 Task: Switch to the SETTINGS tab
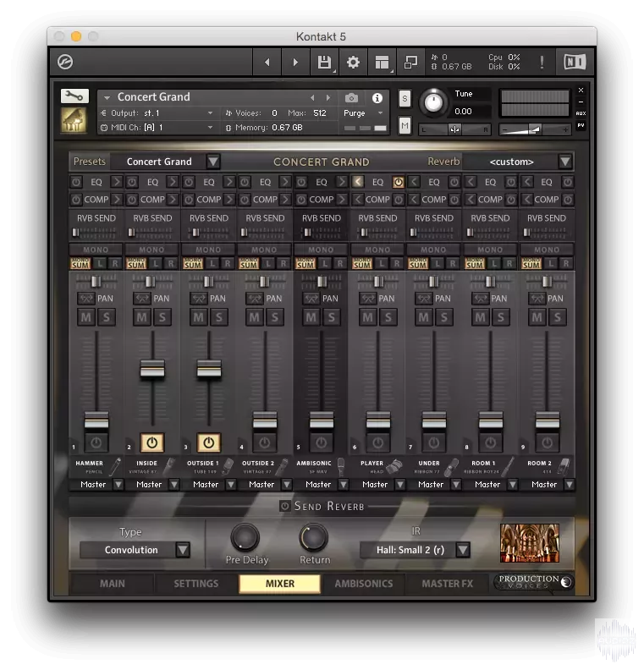(x=196, y=584)
